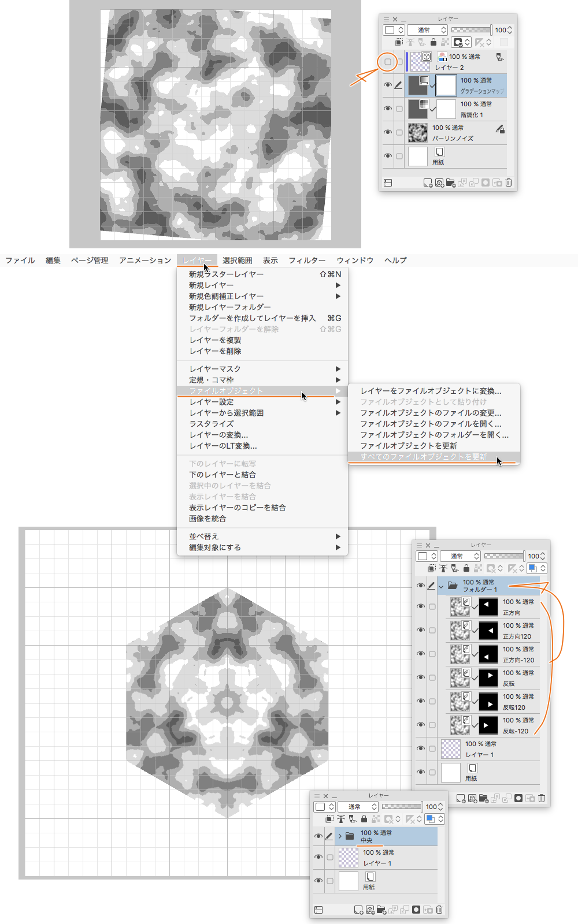Hide the 中央 folder with eye icon
Viewport: 578px width, 924px height.
pos(318,836)
